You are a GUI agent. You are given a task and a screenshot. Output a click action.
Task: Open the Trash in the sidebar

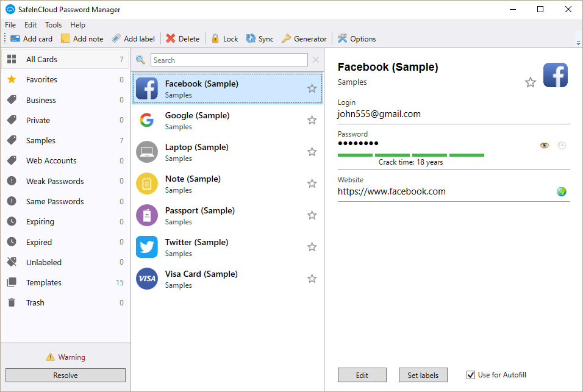tap(65, 302)
